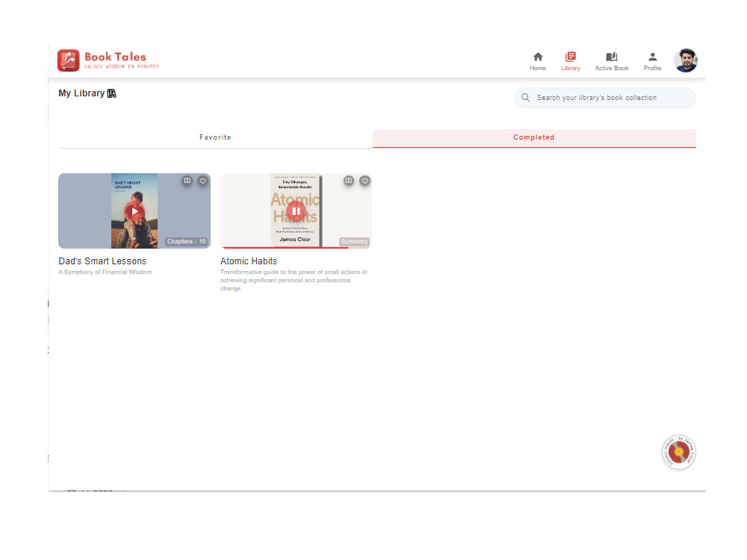Viewport: 747px width, 560px height.
Task: Click the Book Tales brand name
Action: pos(115,57)
